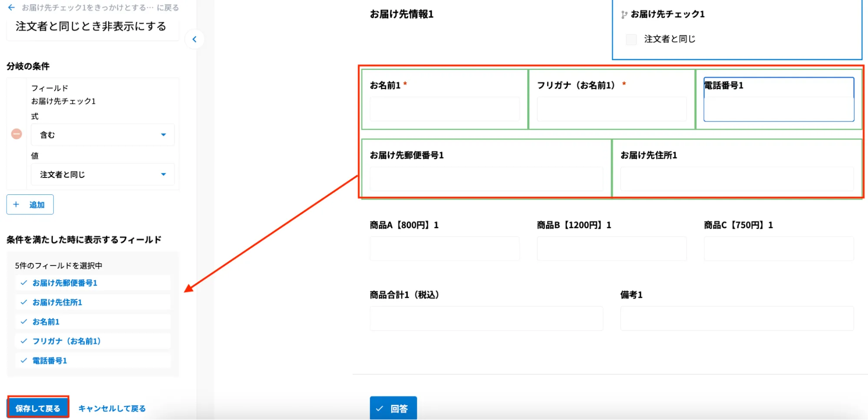The height and width of the screenshot is (420, 868).
Task: Check the 注文者と同じ checkbox
Action: pyautogui.click(x=631, y=39)
